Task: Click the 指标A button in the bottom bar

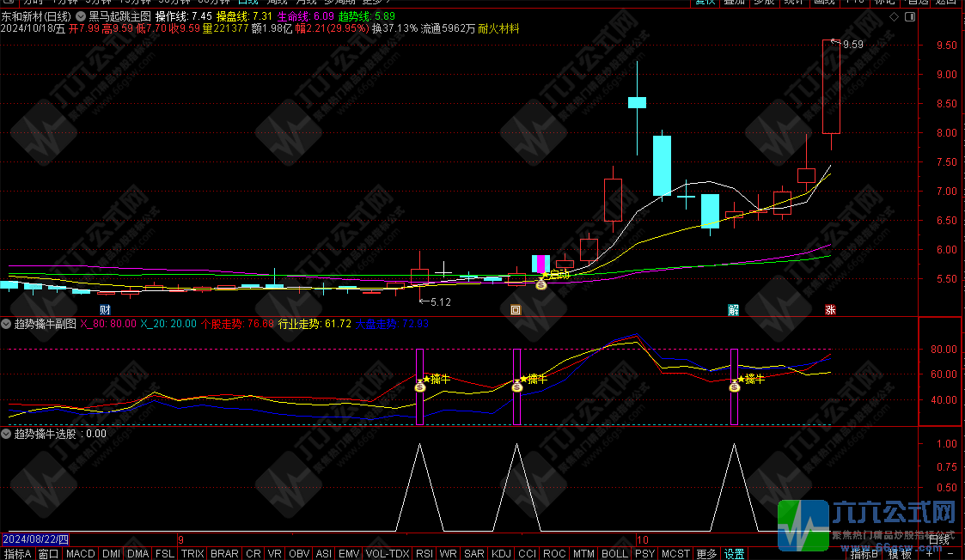Action: click(x=17, y=554)
